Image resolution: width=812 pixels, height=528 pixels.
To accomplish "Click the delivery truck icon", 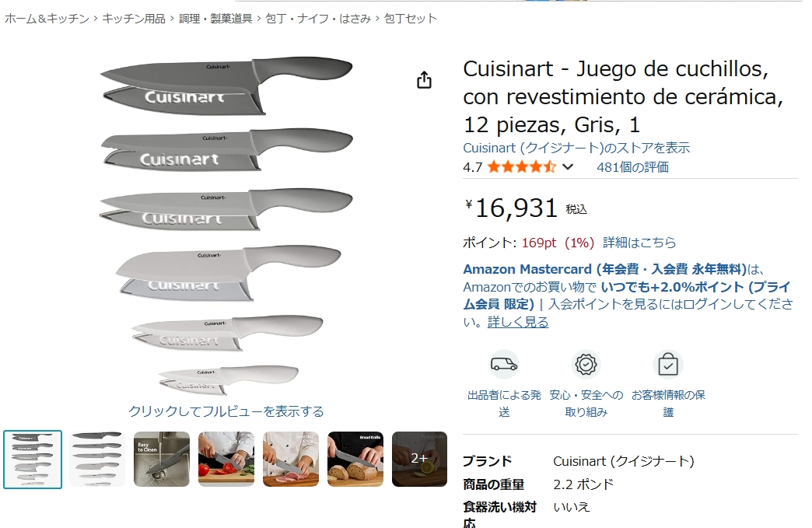I will [x=504, y=365].
